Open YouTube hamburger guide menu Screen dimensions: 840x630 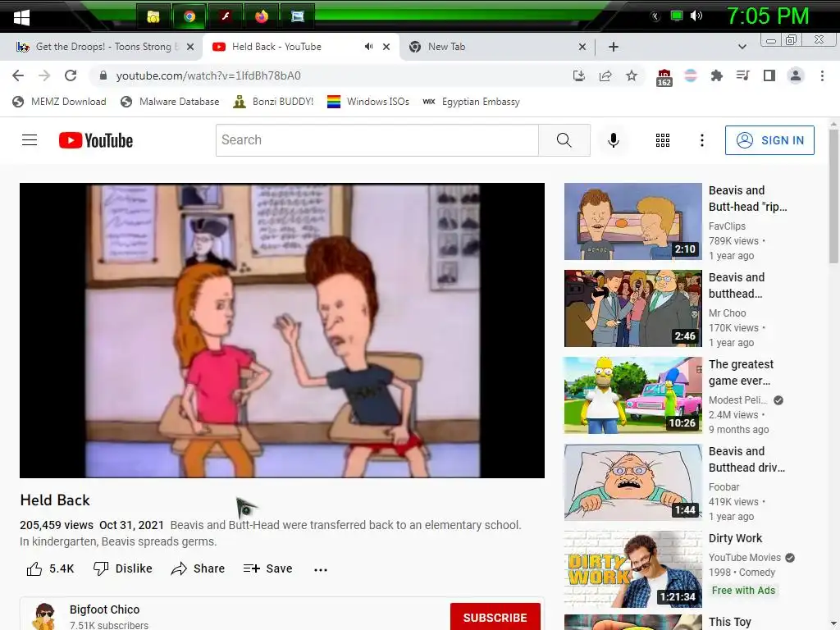(x=30, y=140)
